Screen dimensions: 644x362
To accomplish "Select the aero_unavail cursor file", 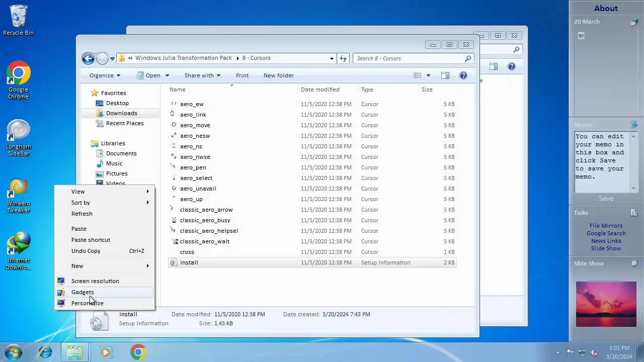I will 312,189.
